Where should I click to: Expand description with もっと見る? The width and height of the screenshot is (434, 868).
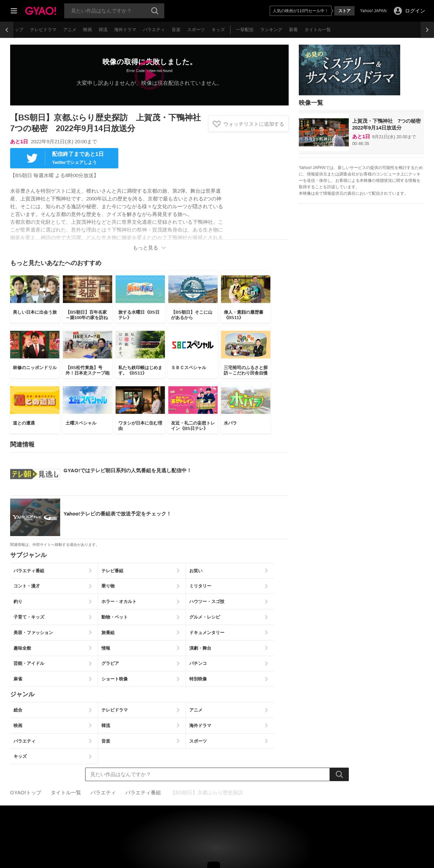pos(149,248)
